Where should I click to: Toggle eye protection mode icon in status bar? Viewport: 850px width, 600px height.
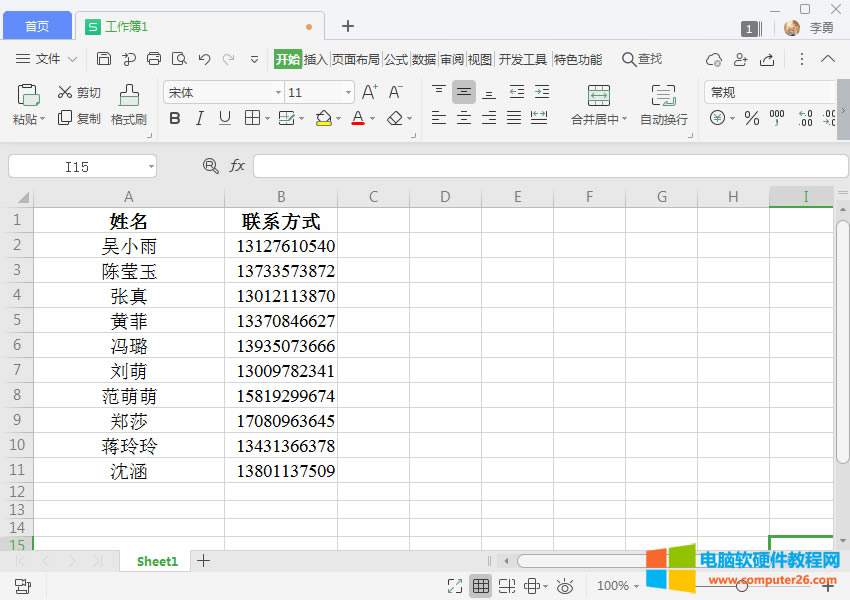(565, 586)
